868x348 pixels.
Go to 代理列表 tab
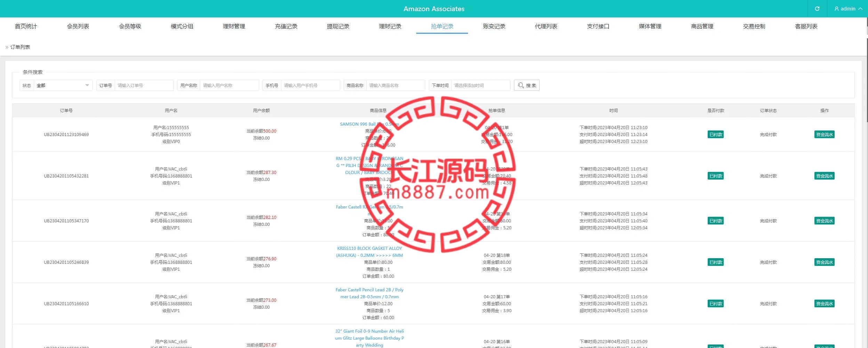coord(546,26)
